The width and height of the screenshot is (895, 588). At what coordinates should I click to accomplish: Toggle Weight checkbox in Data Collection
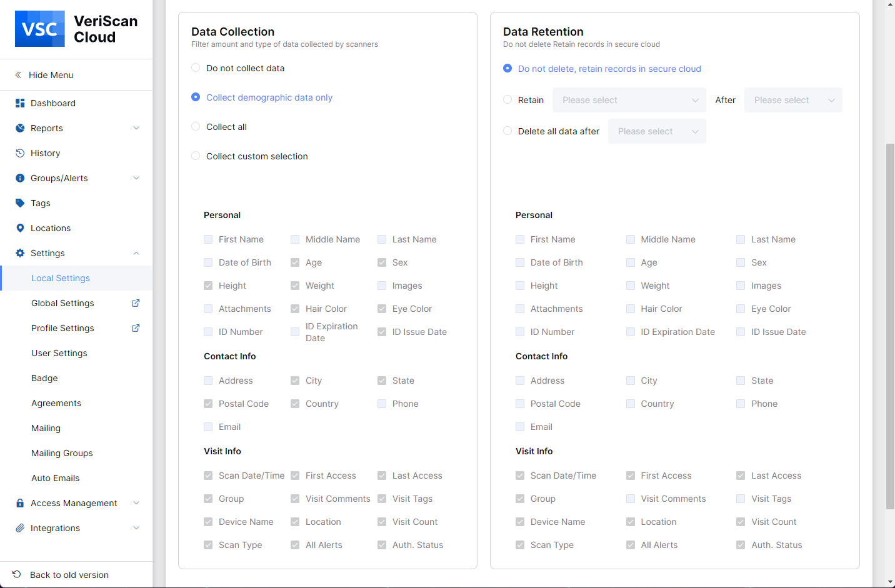[x=295, y=286]
